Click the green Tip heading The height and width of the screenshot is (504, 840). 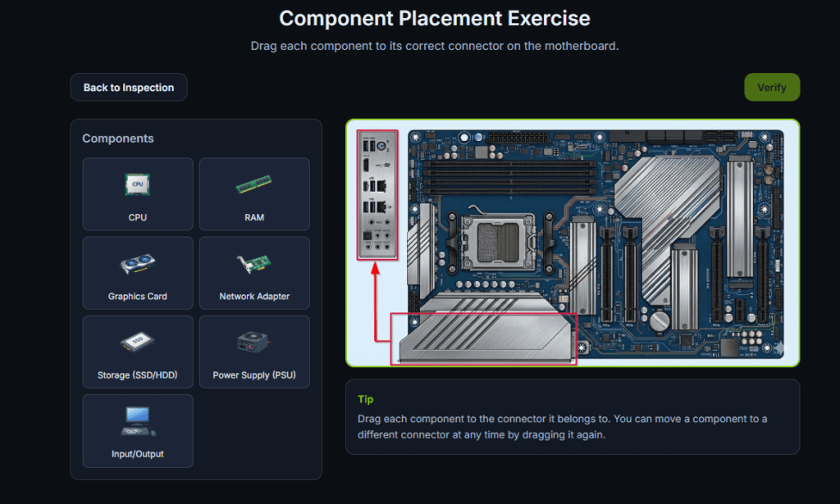coord(365,399)
